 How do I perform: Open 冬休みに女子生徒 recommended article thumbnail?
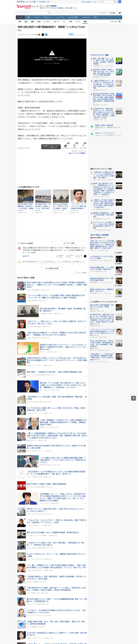pos(61,196)
